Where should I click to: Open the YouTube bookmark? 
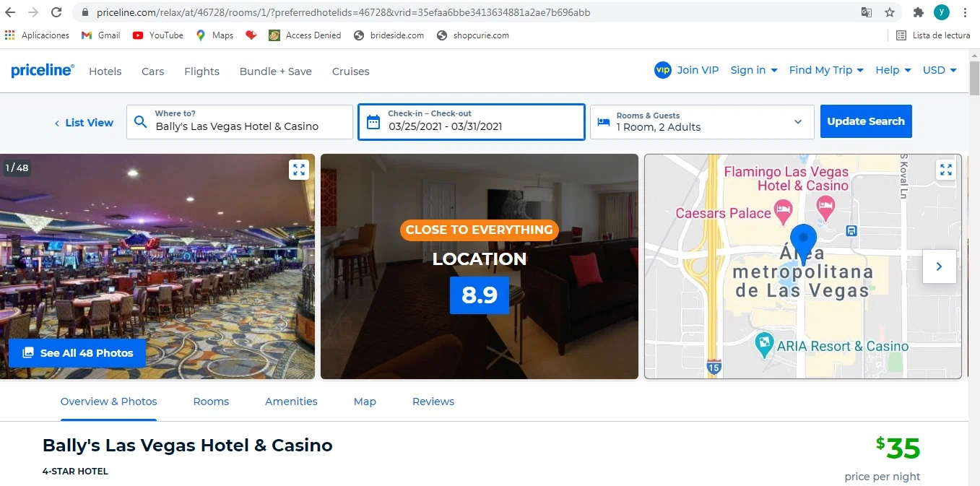point(158,35)
